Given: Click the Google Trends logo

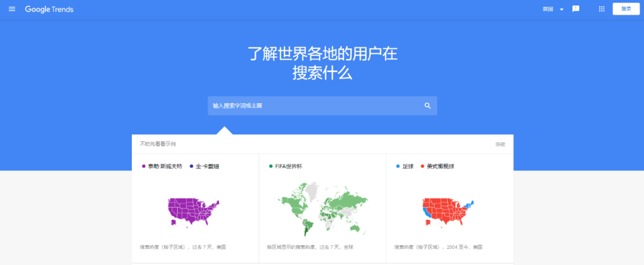Looking at the screenshot, I should coord(49,9).
